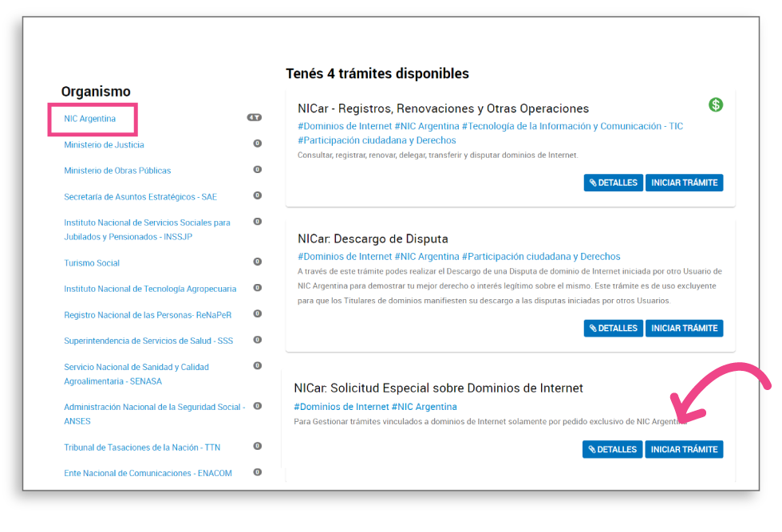
Task: Start INICIAR TRÁMITE for Registros, Renovaciones
Action: (x=684, y=183)
